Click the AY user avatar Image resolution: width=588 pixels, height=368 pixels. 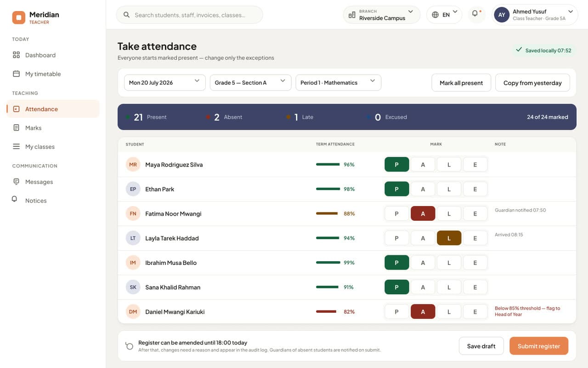pos(502,15)
